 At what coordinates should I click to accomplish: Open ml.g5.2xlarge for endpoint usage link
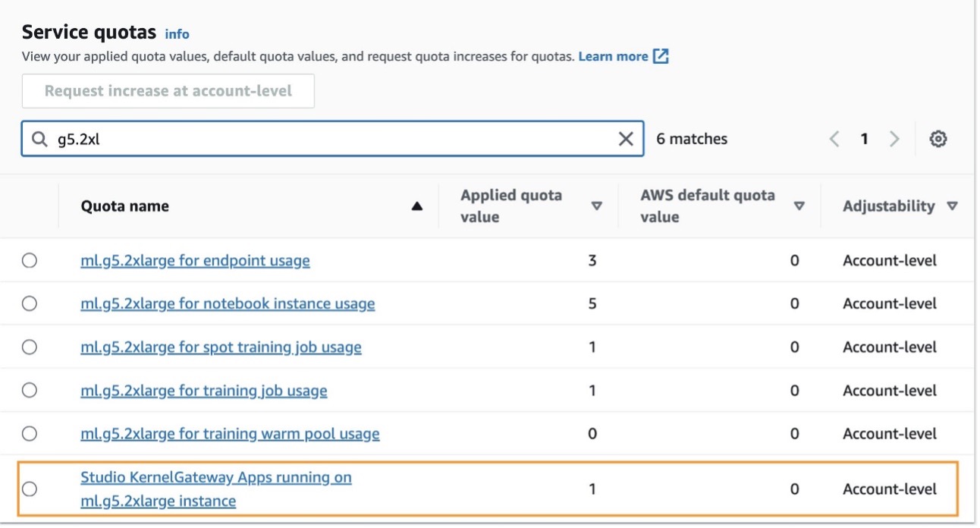195,260
